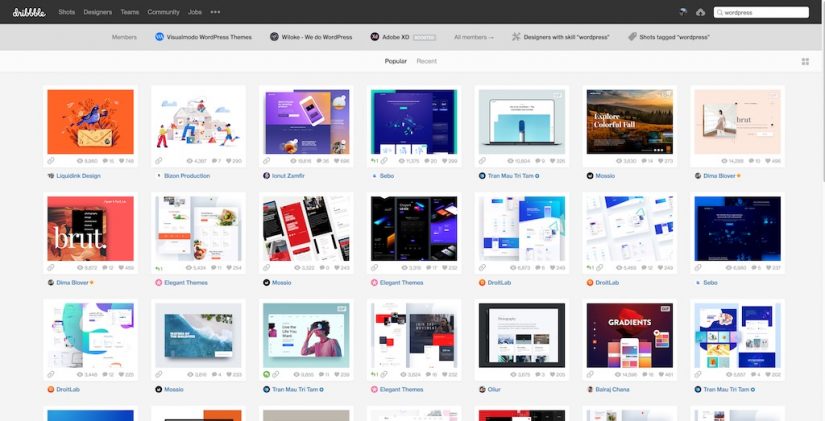Image resolution: width=825 pixels, height=421 pixels.
Task: Open Ionut Zamfir author profile
Action: pos(288,176)
